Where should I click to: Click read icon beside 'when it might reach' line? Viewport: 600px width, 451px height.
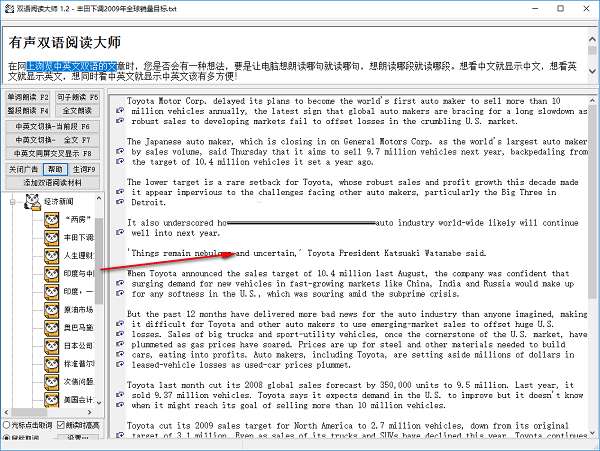click(x=120, y=404)
